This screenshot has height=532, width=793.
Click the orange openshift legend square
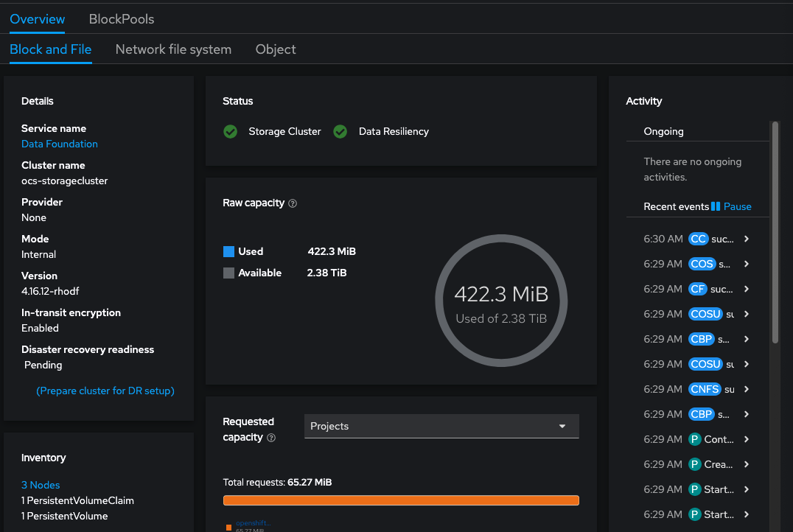(x=228, y=528)
